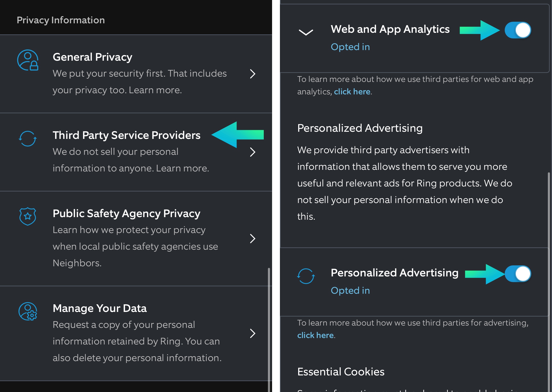Image resolution: width=552 pixels, height=392 pixels.
Task: Click the Third Party Service Providers sync icon
Action: (28, 139)
